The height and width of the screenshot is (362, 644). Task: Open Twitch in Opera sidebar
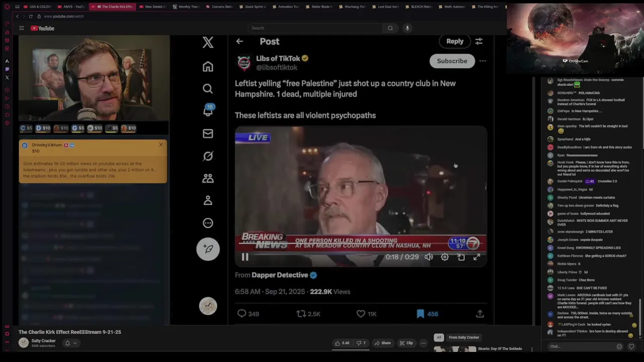click(7, 69)
